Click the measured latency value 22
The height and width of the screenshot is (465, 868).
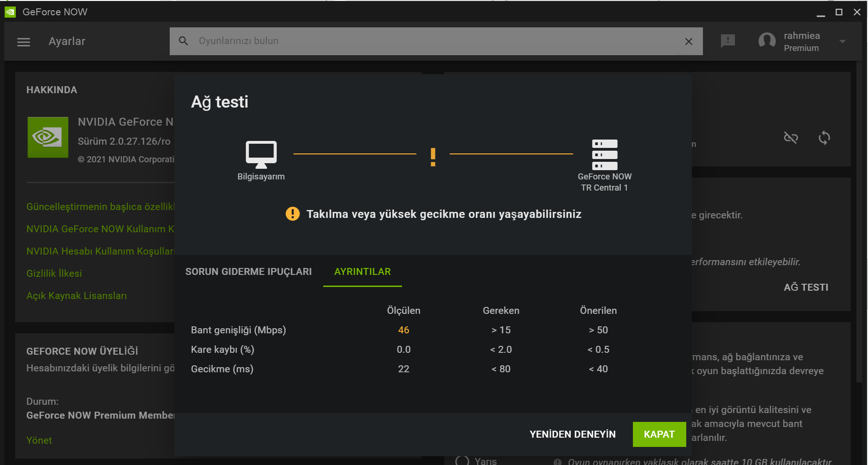pyautogui.click(x=404, y=369)
